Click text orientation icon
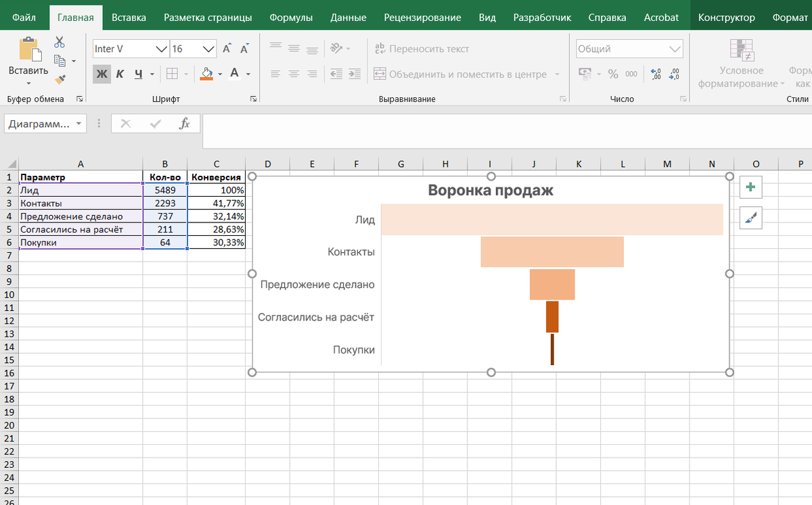Image resolution: width=812 pixels, height=505 pixels. click(x=336, y=48)
